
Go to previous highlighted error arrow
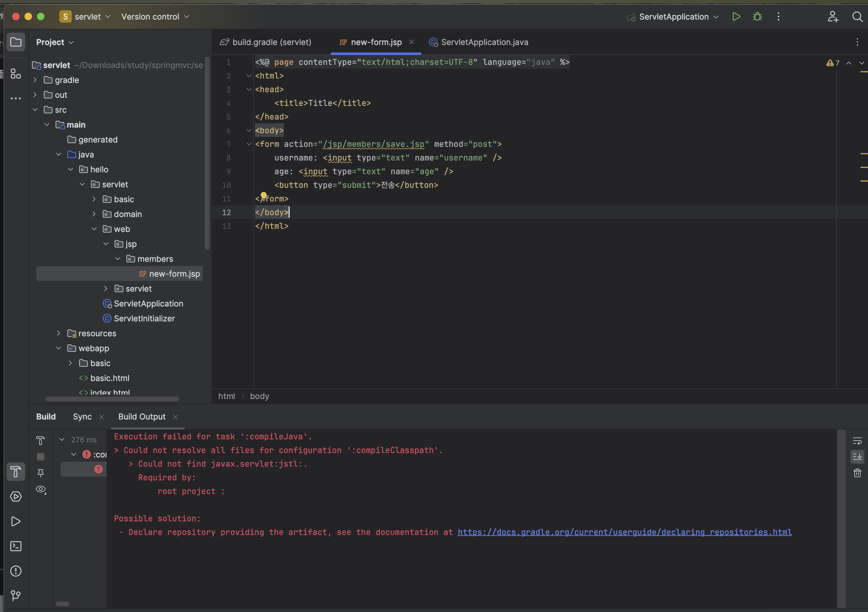coord(849,63)
